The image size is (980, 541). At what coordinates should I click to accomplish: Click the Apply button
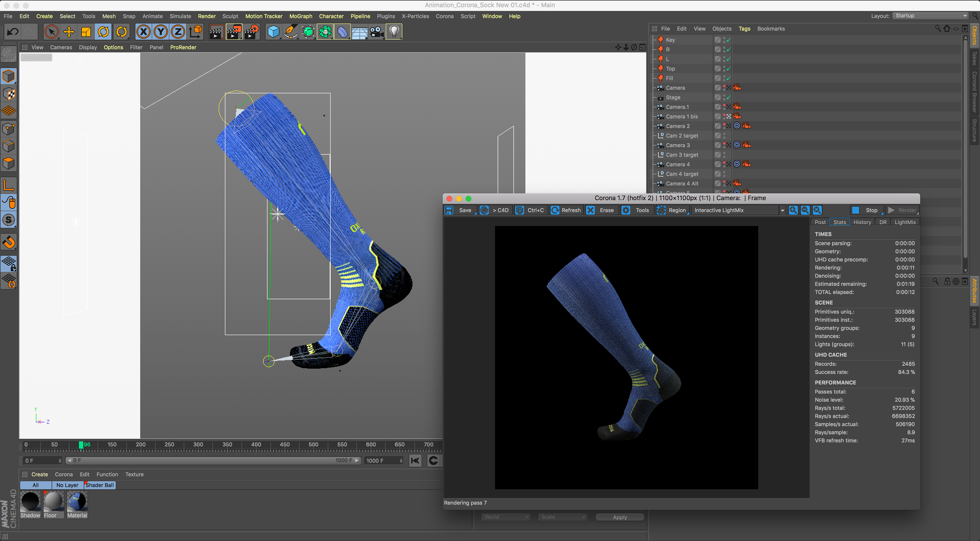pyautogui.click(x=619, y=517)
